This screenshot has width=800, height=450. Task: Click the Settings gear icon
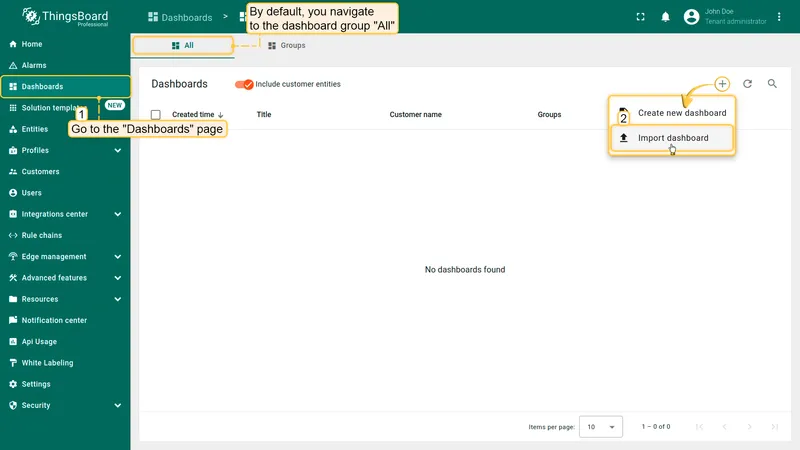(x=13, y=384)
